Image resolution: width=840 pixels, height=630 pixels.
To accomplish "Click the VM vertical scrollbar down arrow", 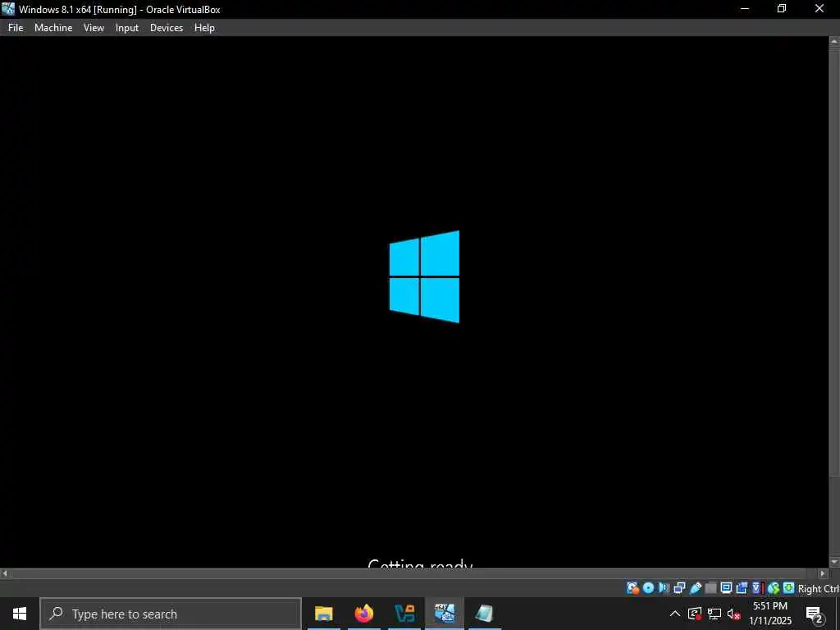I will [x=834, y=561].
